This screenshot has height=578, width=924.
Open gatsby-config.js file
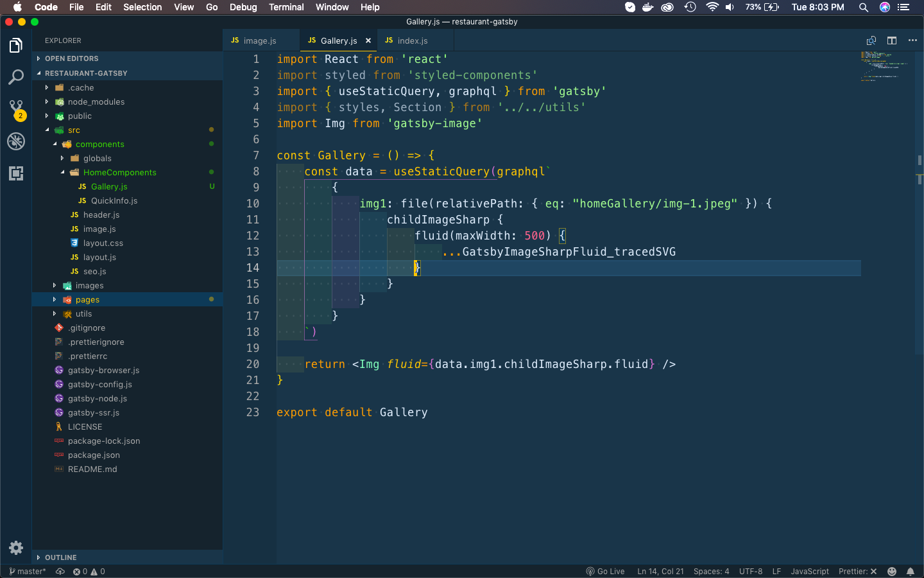[x=127, y=385]
